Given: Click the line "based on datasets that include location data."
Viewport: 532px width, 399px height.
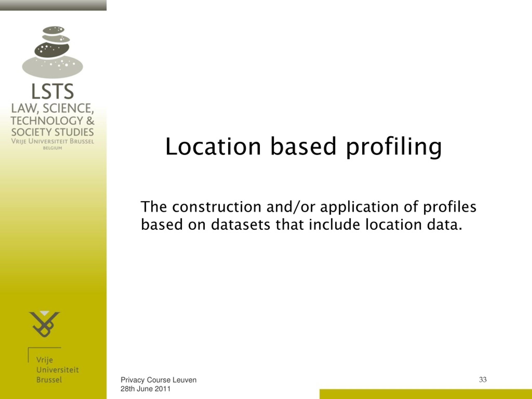Looking at the screenshot, I should coord(302,225).
